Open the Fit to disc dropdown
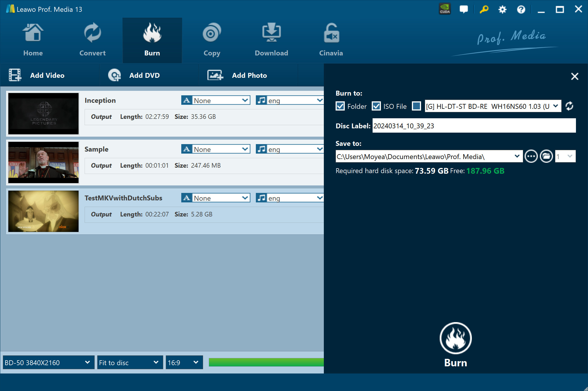This screenshot has width=588, height=391. pyautogui.click(x=130, y=363)
